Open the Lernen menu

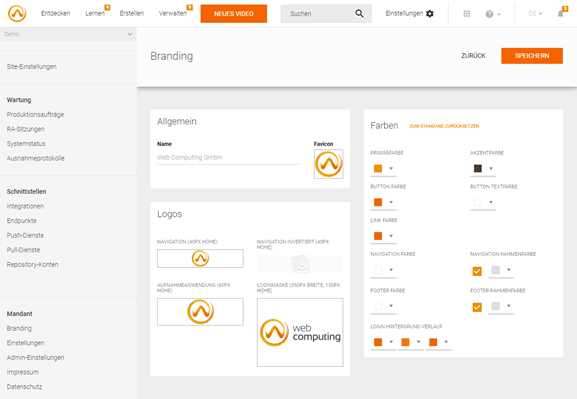click(x=95, y=13)
